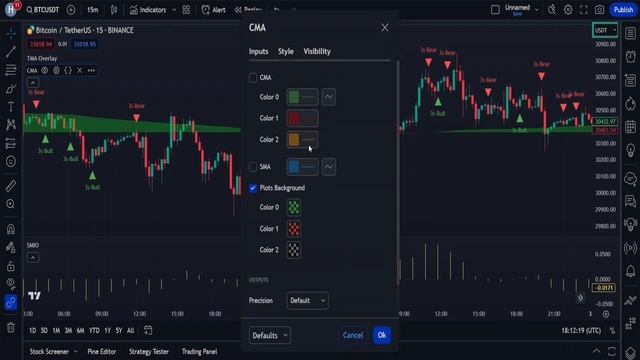Open CMA Color 0 green line swatch

302,97
